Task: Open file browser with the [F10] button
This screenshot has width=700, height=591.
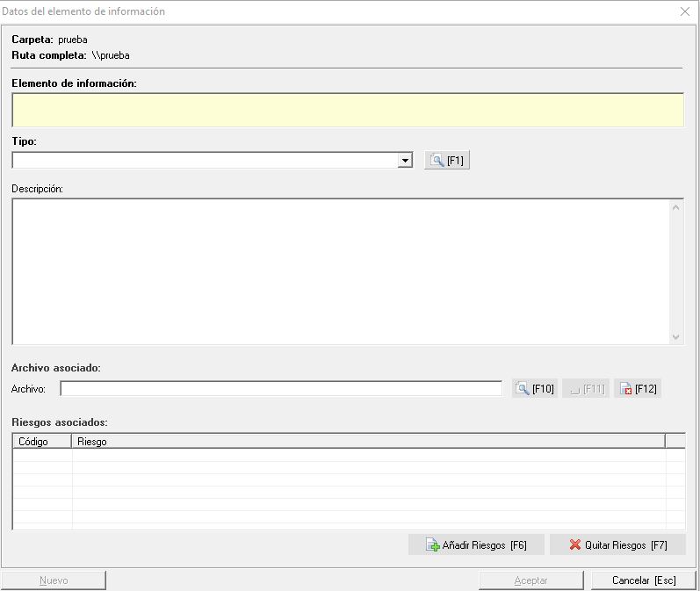Action: coord(534,389)
